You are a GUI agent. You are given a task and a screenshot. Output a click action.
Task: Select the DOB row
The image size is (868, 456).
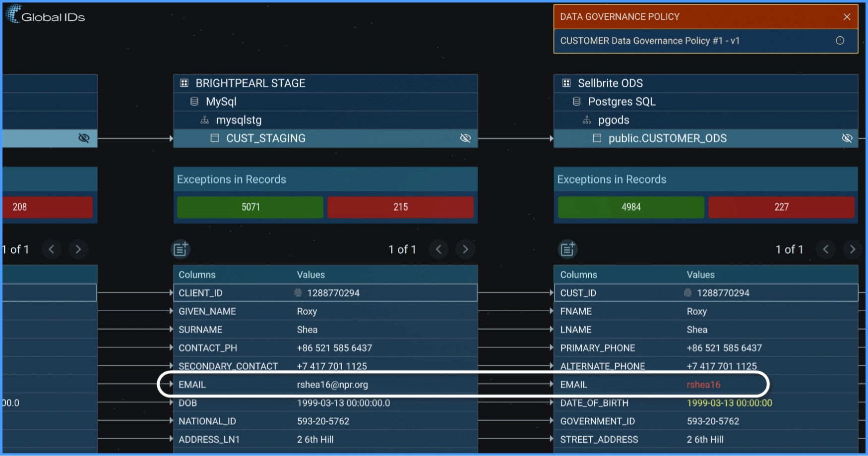(325, 403)
